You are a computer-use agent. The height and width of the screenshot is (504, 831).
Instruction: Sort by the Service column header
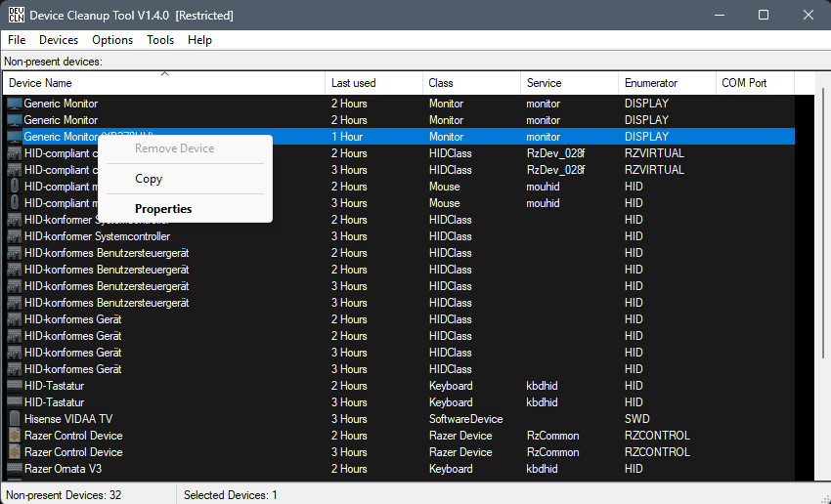pyautogui.click(x=569, y=83)
